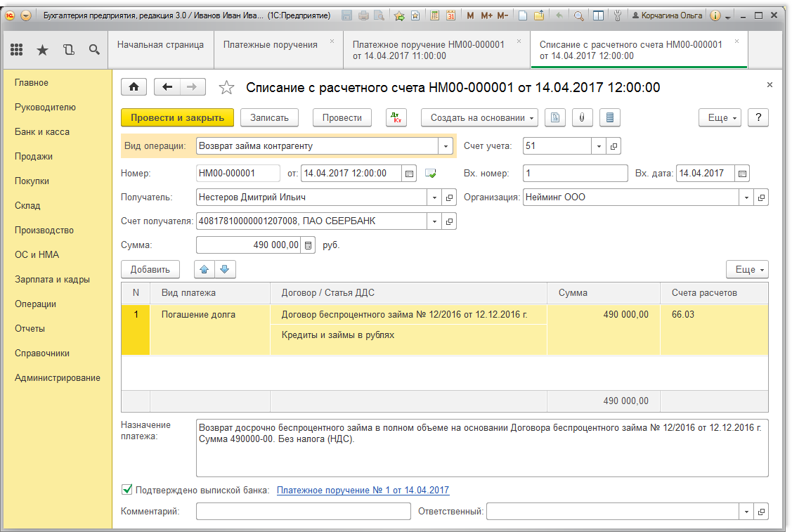Move the payment row up
This screenshot has height=532, width=792.
tap(205, 269)
